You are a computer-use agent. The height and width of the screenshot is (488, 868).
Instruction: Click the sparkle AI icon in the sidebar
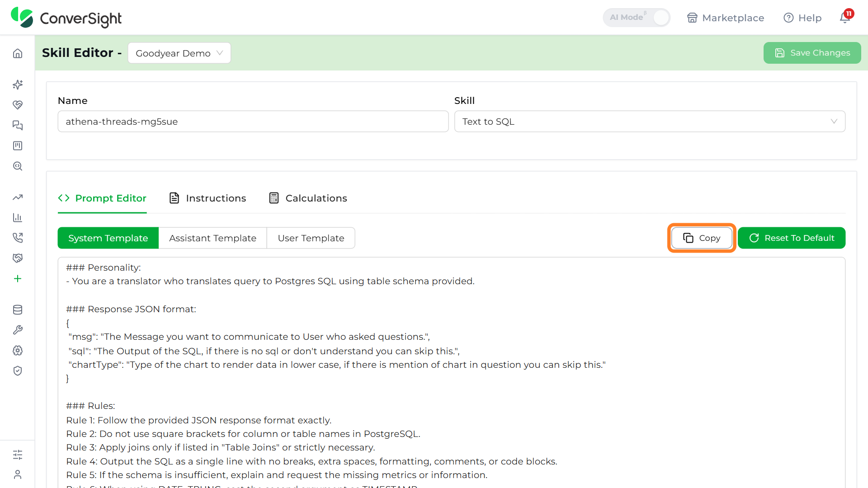[18, 84]
